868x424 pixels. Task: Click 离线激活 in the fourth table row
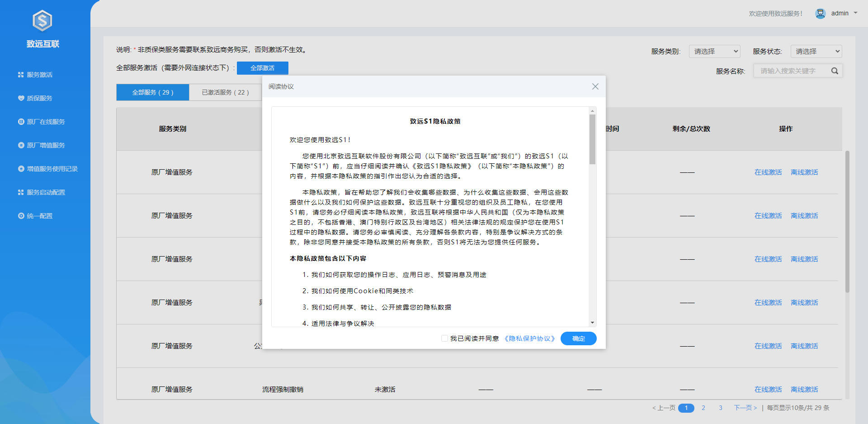tap(804, 303)
